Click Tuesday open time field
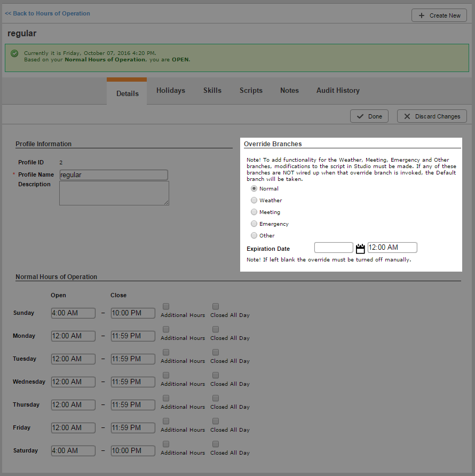Image resolution: width=475 pixels, height=476 pixels. 73,359
